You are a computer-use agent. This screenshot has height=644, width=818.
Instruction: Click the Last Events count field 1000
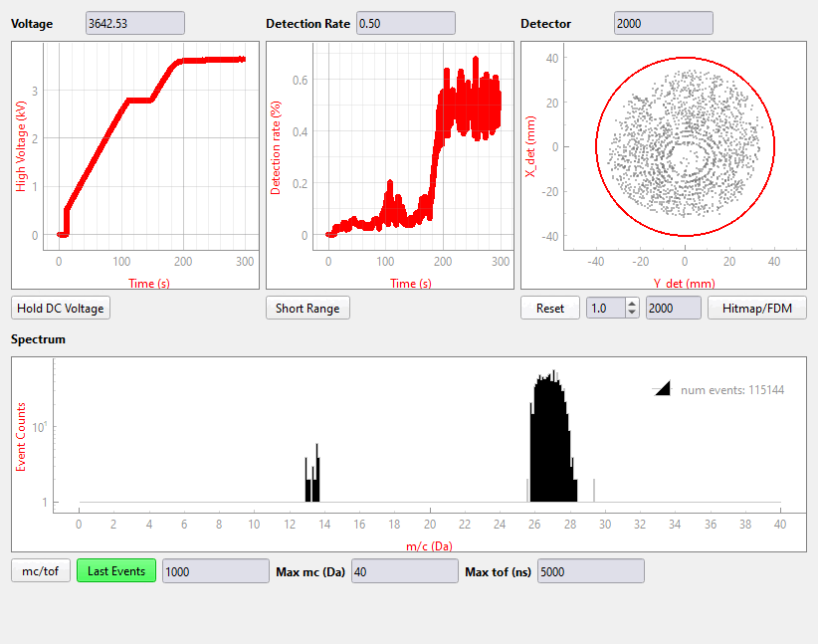[216, 571]
